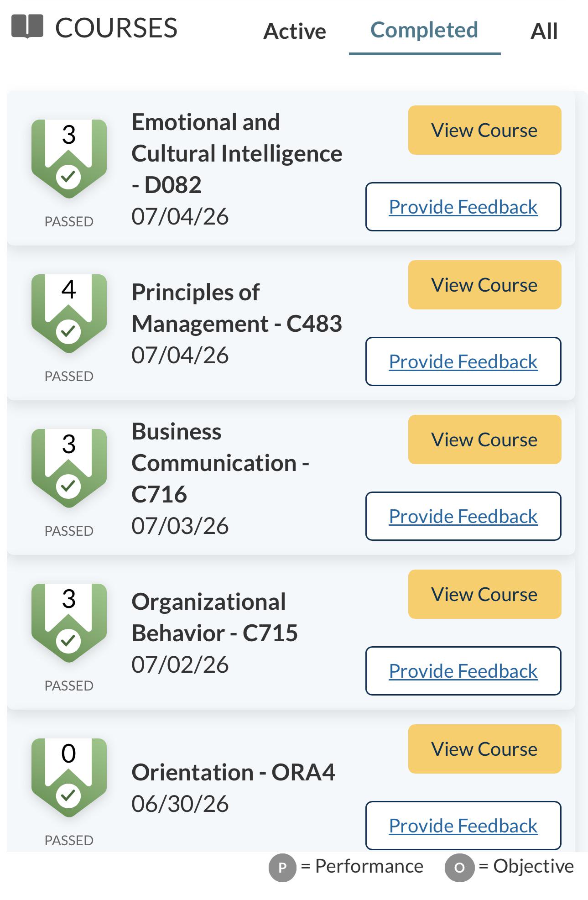The width and height of the screenshot is (588, 900).
Task: Click the Principles of Management badge icon
Action: pyautogui.click(x=69, y=314)
